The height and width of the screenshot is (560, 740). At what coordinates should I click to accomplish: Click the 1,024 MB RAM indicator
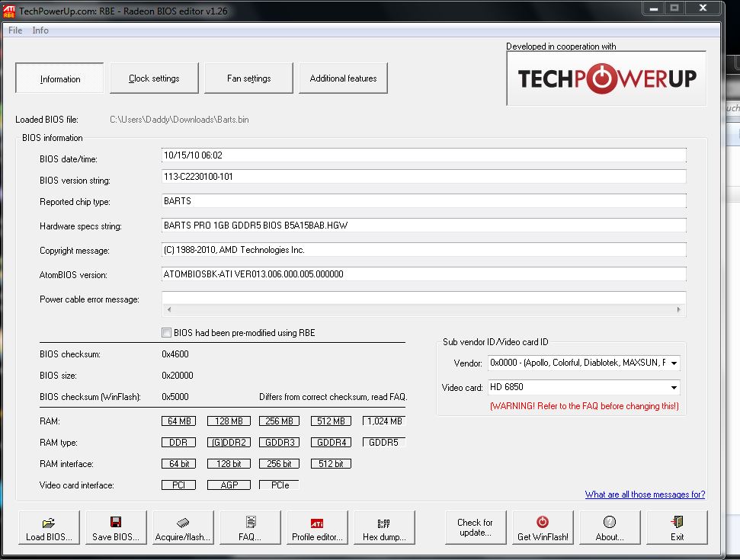384,421
